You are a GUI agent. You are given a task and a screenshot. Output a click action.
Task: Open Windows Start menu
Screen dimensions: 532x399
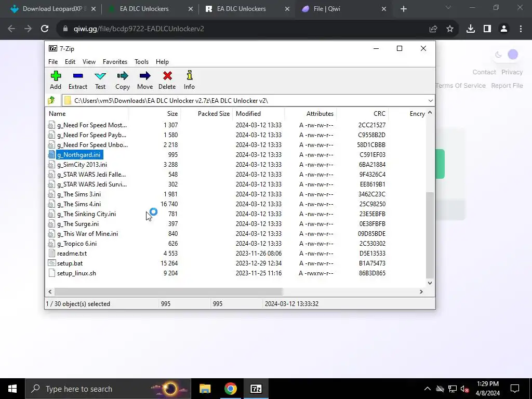(12, 389)
